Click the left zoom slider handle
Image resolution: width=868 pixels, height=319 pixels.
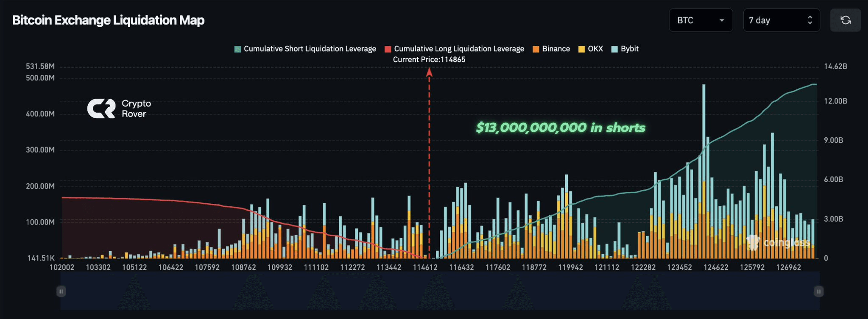click(x=61, y=291)
